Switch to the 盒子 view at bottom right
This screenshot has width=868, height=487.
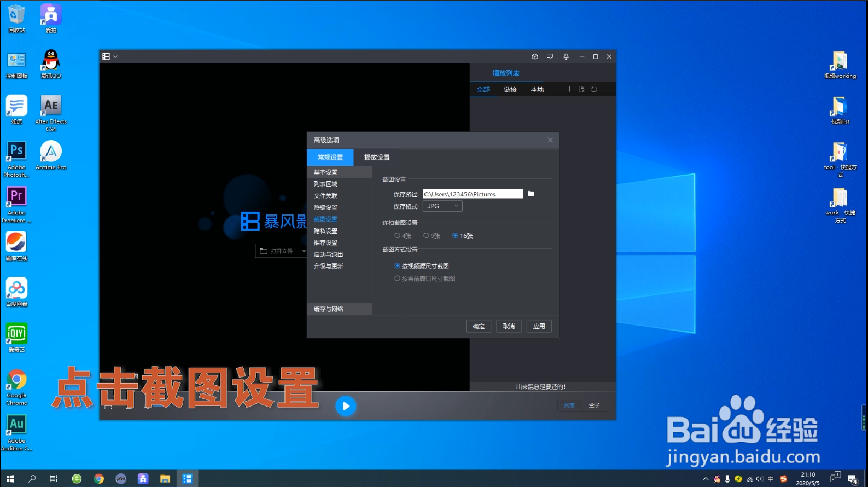pyautogui.click(x=595, y=405)
